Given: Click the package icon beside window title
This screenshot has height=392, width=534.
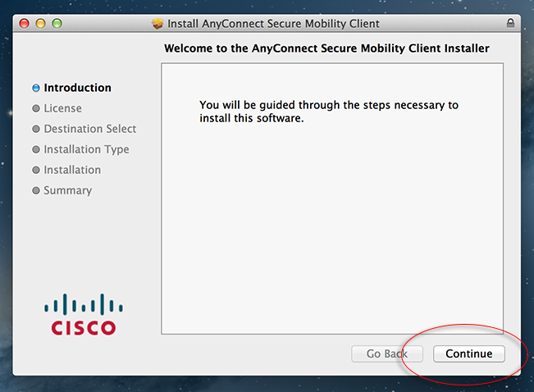Looking at the screenshot, I should point(157,24).
